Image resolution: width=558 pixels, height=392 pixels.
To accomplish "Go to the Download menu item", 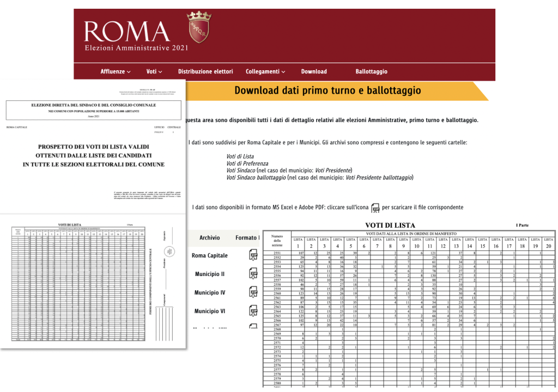I will 314,71.
